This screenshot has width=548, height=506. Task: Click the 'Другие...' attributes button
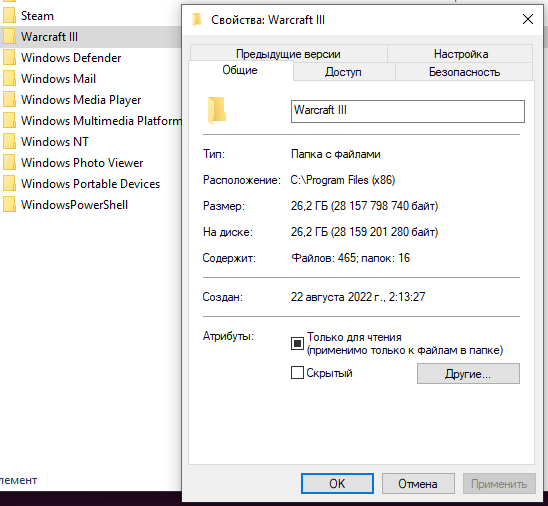[468, 374]
